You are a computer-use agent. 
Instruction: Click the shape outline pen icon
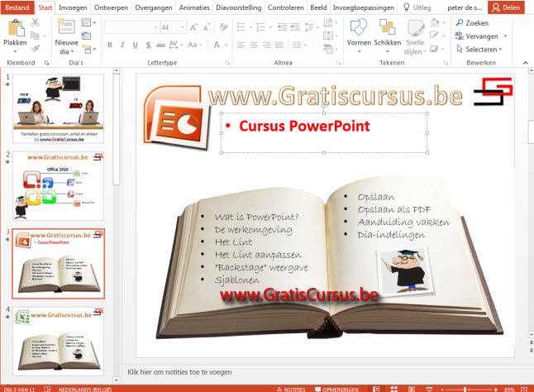[x=434, y=36]
